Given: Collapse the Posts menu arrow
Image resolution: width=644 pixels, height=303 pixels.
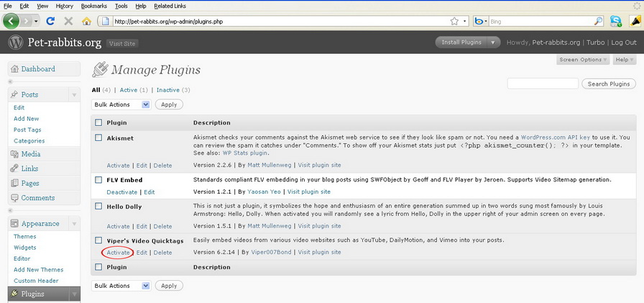Looking at the screenshot, I should 74,95.
